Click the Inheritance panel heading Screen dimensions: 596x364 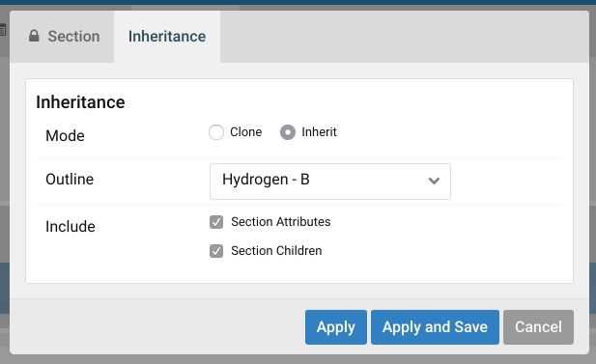click(80, 102)
